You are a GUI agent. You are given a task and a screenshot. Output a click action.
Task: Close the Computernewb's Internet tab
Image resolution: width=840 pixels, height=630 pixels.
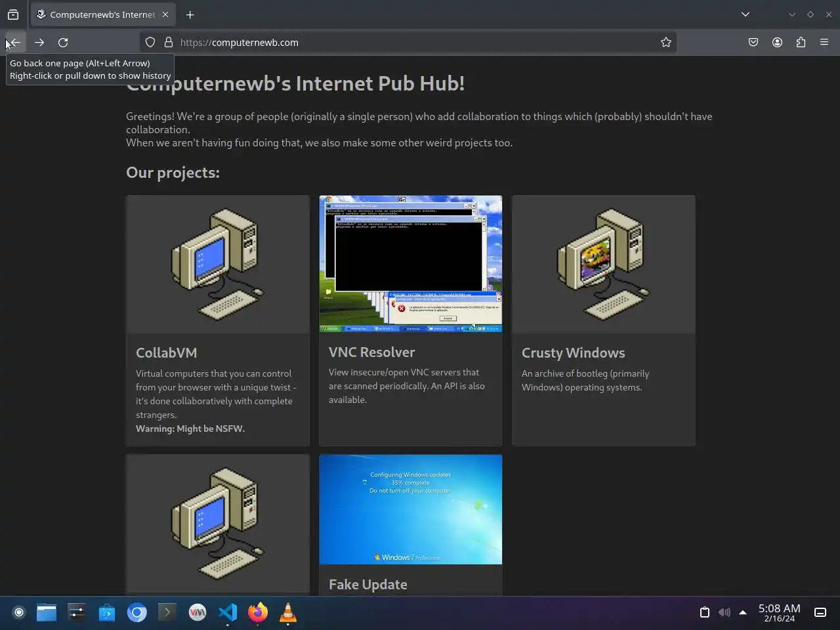click(x=165, y=14)
